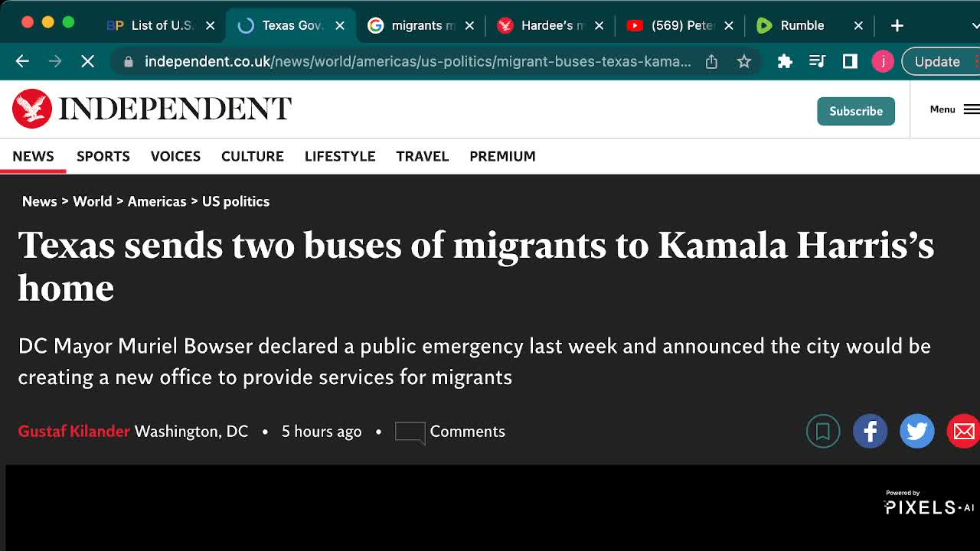Image resolution: width=980 pixels, height=551 pixels.
Task: Share article on Facebook
Action: coord(870,432)
